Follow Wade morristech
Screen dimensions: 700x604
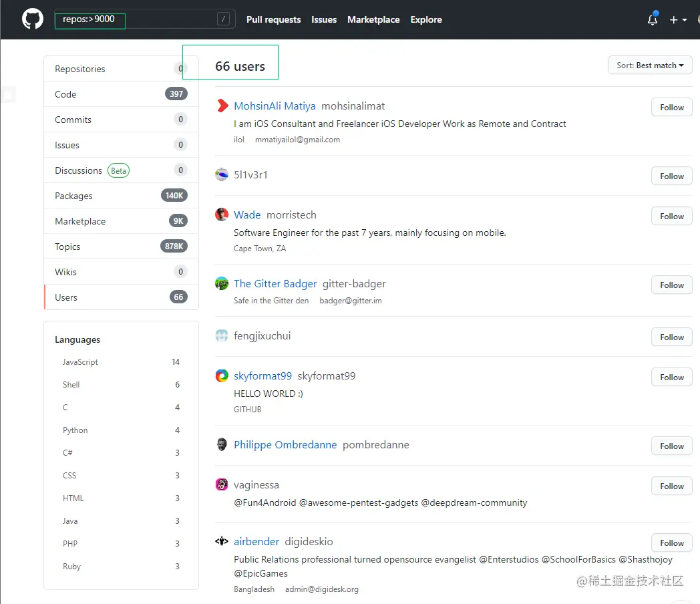coord(671,216)
